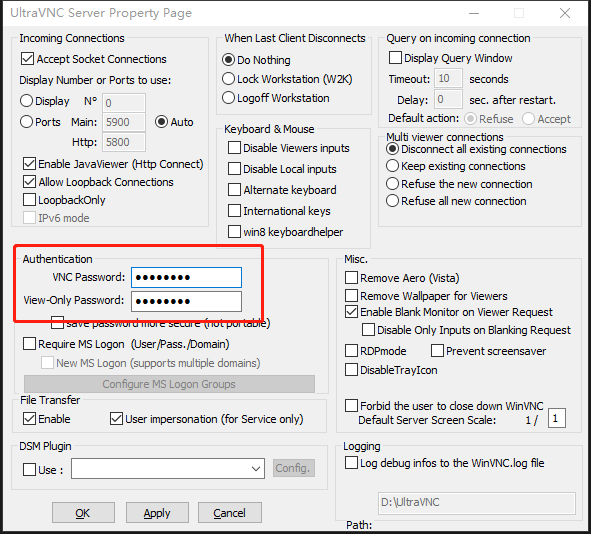Click the VNC Password field
The width and height of the screenshot is (591, 534).
pyautogui.click(x=187, y=277)
